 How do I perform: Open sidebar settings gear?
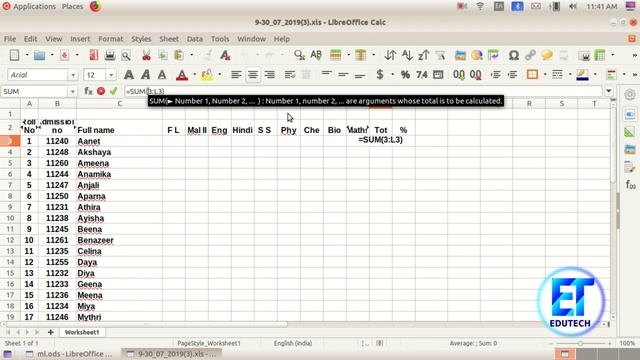click(x=630, y=94)
